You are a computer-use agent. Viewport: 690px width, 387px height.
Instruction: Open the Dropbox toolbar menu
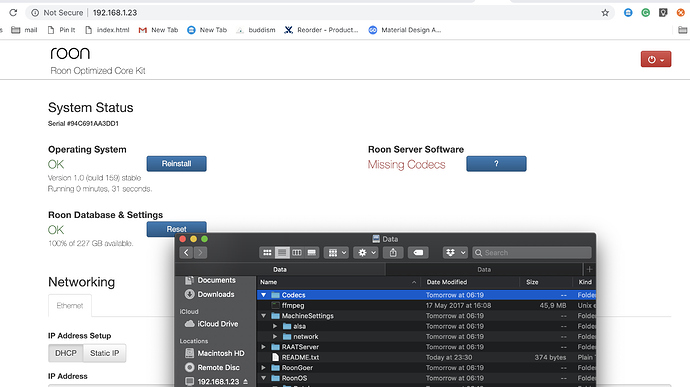point(455,253)
